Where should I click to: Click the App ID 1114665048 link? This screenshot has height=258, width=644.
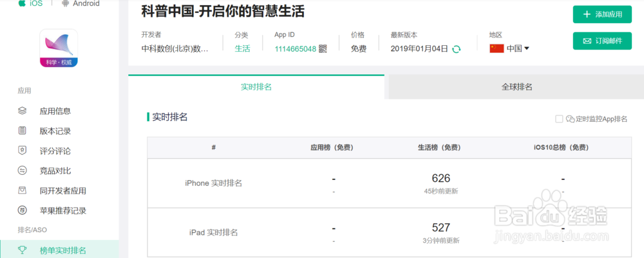[x=296, y=49]
